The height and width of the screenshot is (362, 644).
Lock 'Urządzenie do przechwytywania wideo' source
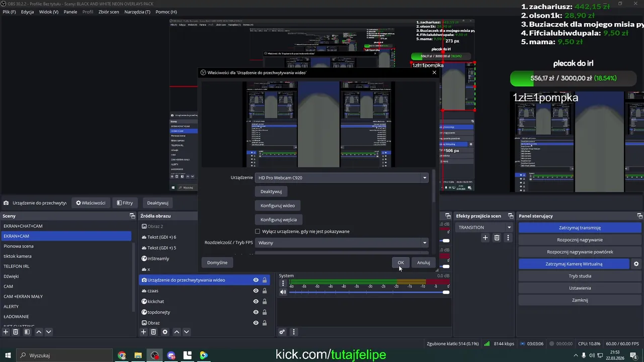coord(264,280)
